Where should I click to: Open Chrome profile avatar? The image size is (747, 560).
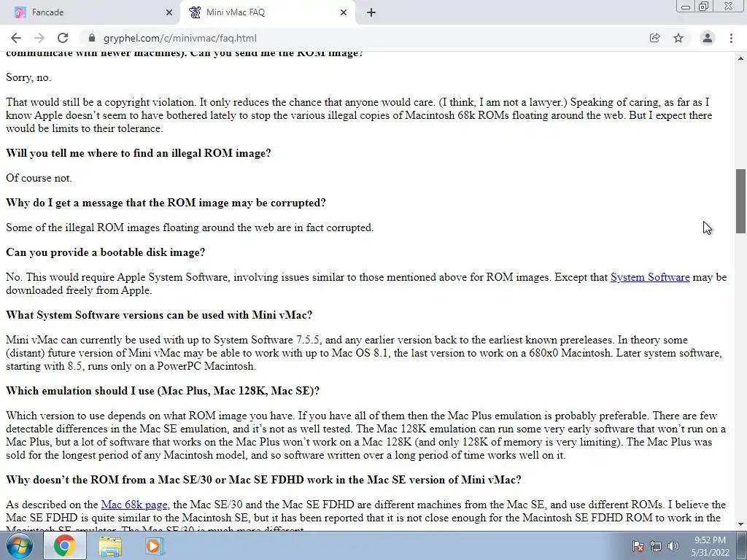point(708,38)
